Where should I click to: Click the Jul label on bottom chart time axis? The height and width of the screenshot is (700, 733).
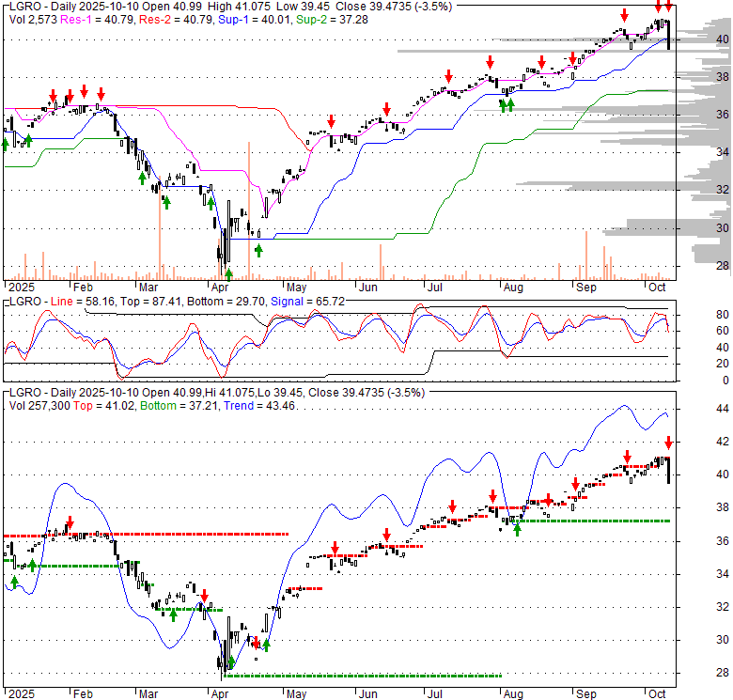(x=435, y=694)
